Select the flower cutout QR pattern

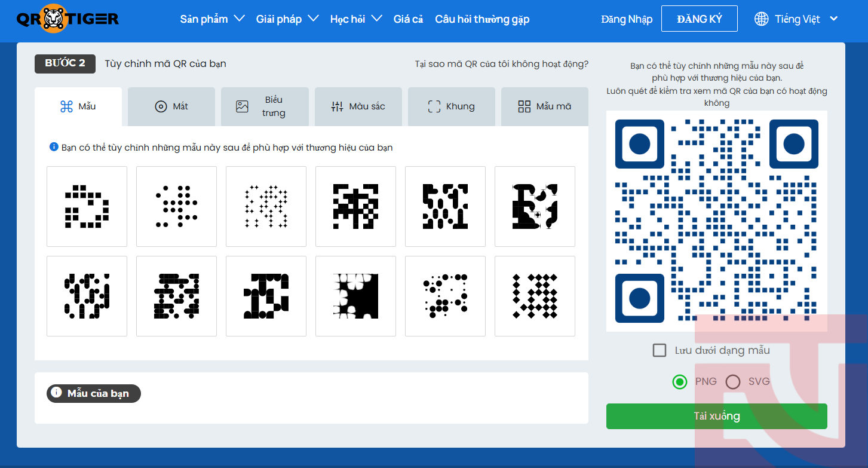coord(355,296)
